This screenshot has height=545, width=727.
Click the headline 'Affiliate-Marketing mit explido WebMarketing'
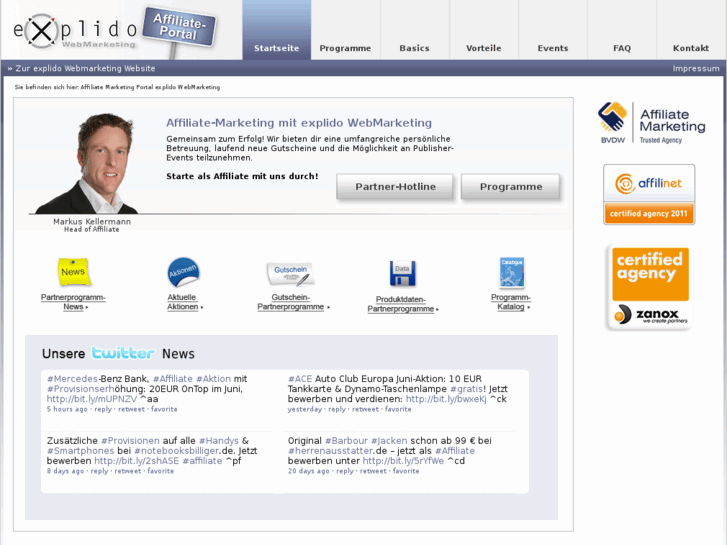[x=299, y=122]
